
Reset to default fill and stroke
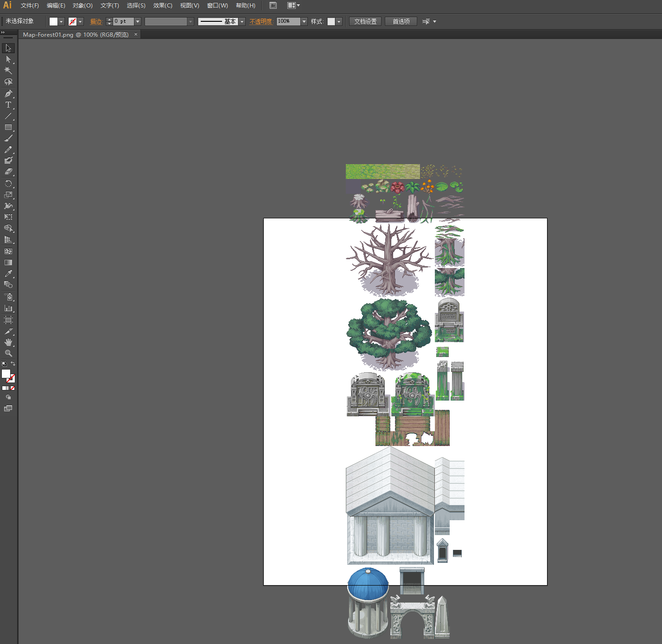[x=4, y=364]
